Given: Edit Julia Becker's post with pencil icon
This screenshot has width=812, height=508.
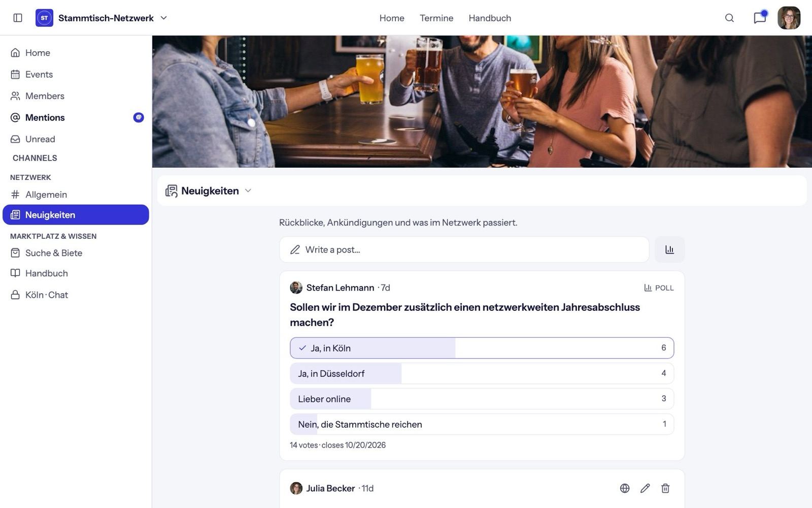Looking at the screenshot, I should (x=645, y=488).
